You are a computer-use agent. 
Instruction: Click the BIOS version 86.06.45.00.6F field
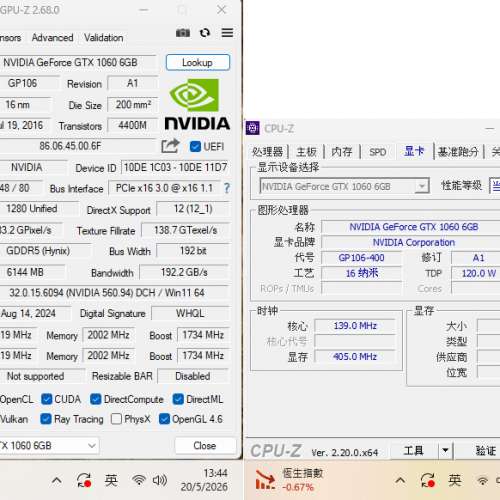coord(77,146)
